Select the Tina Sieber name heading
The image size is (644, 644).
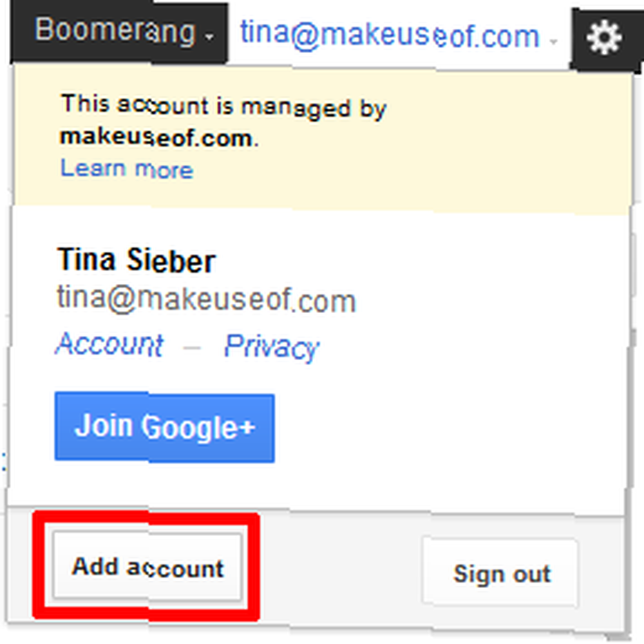coord(136,260)
